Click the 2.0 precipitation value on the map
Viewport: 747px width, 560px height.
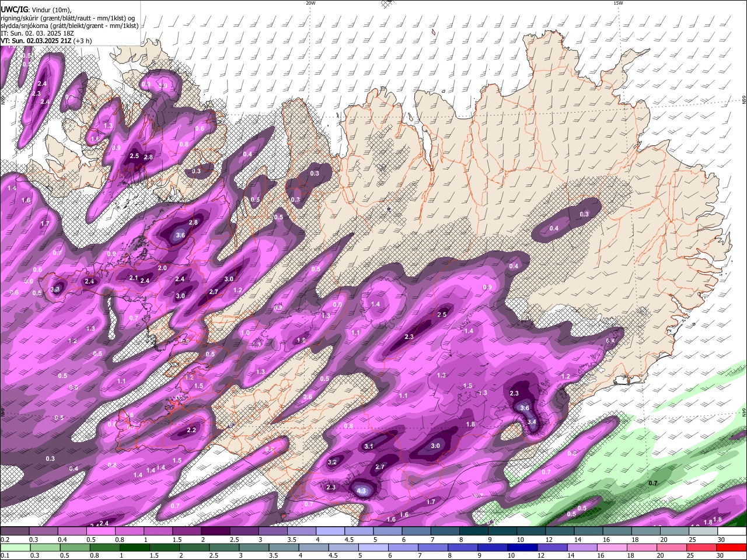pos(162,268)
